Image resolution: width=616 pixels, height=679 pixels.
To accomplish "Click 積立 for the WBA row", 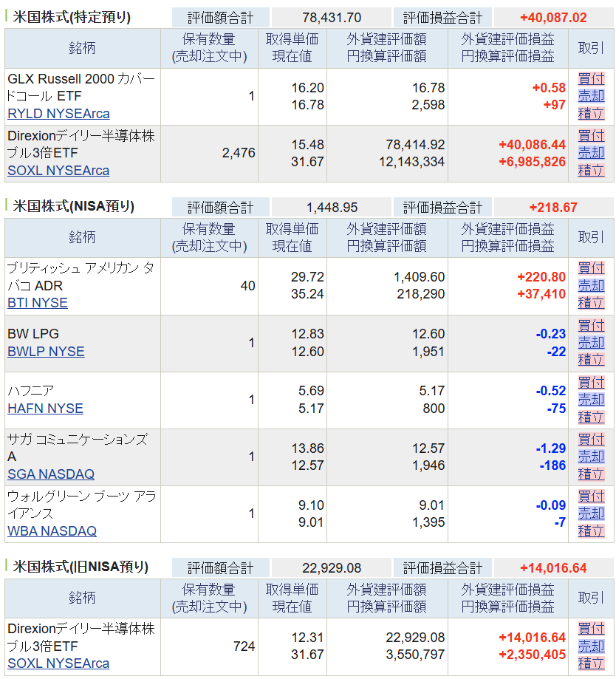I will point(591,531).
